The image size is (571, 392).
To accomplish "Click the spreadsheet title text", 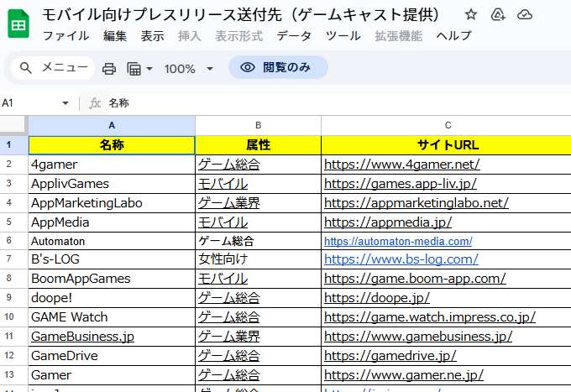I will (x=241, y=15).
